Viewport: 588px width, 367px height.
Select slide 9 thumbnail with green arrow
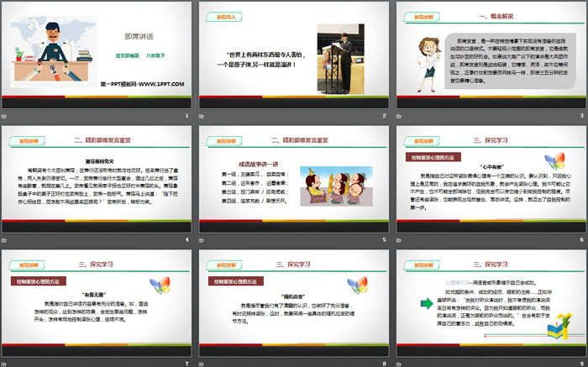coord(491,303)
